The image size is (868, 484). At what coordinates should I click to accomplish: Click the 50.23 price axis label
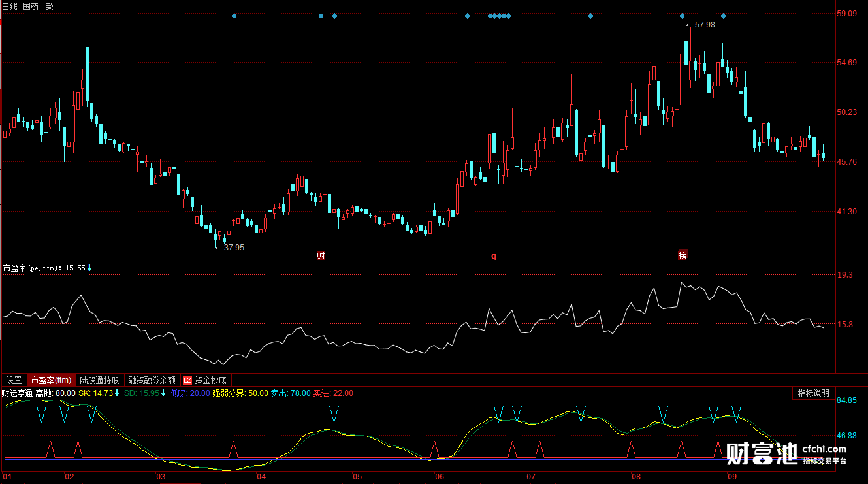847,112
